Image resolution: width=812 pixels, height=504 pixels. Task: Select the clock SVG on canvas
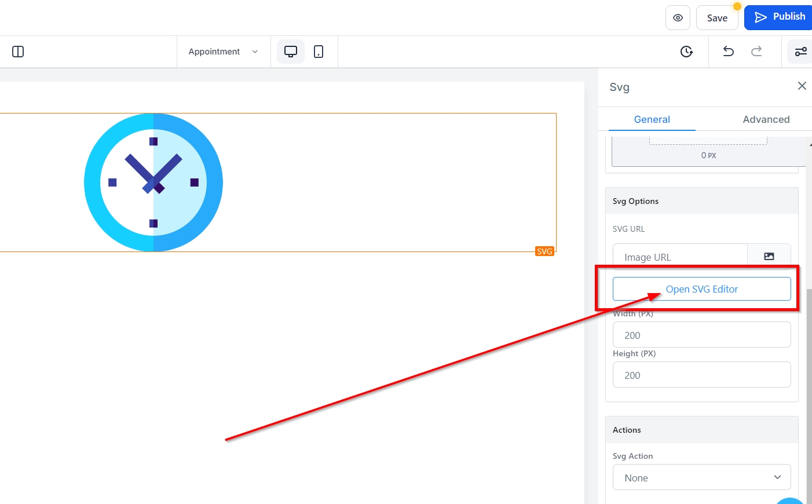pos(153,182)
